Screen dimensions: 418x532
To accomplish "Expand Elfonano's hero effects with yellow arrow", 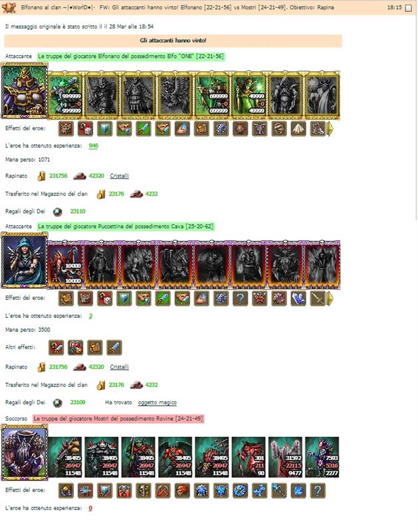I will [330, 129].
